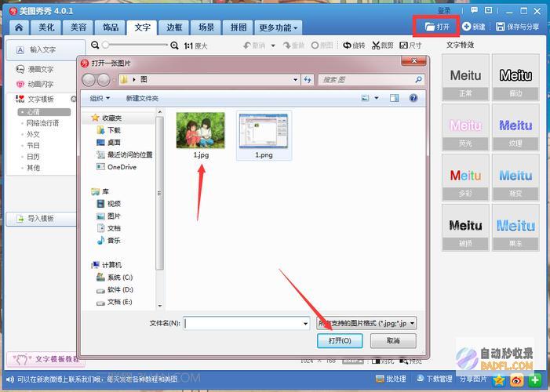The height and width of the screenshot is (392, 550).
Task: Expand the undo history dropdown arrow
Action: (x=273, y=45)
